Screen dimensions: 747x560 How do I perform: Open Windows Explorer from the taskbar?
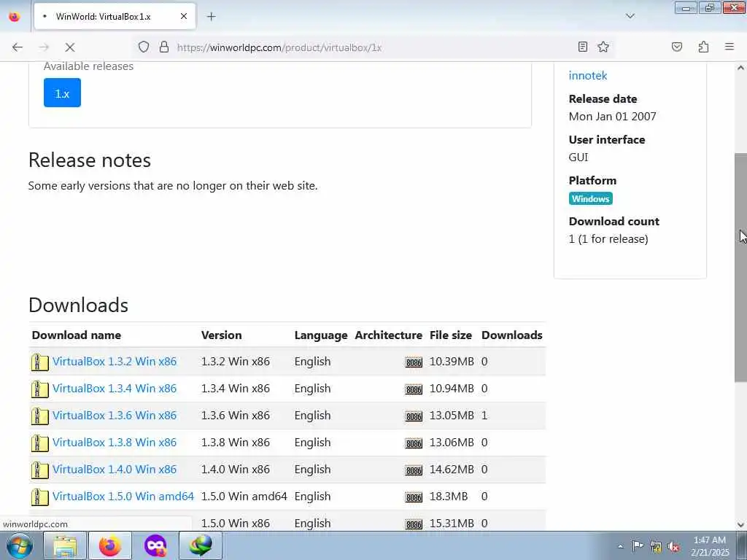pyautogui.click(x=65, y=545)
